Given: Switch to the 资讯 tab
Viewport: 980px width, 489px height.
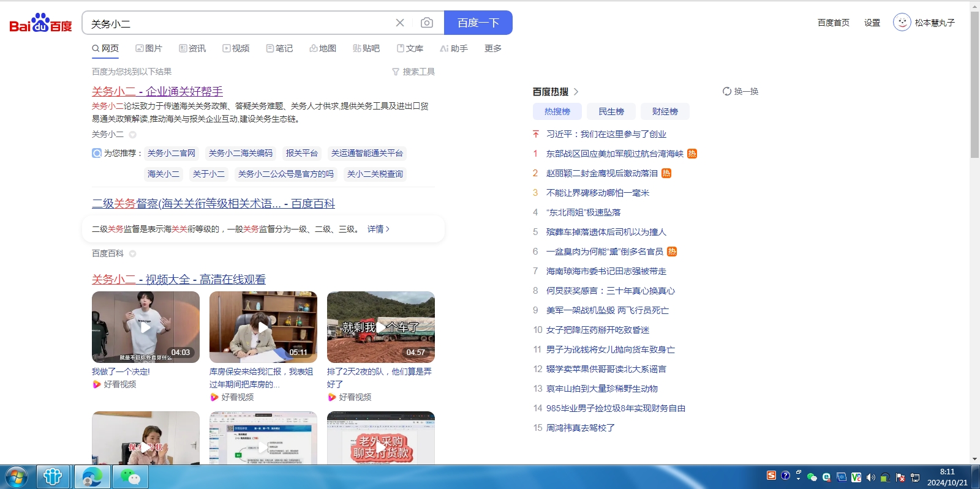Looking at the screenshot, I should pos(192,48).
